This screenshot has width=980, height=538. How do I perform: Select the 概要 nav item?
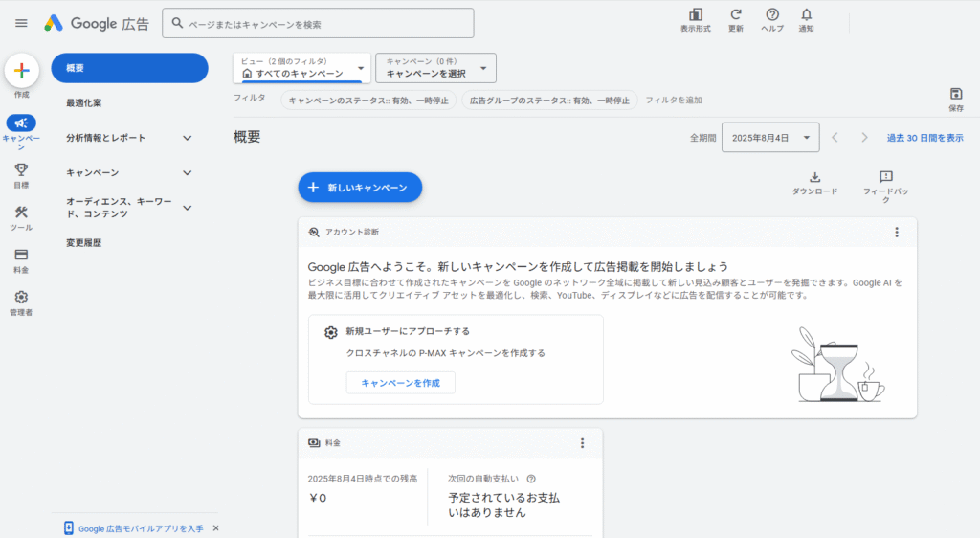[129, 68]
